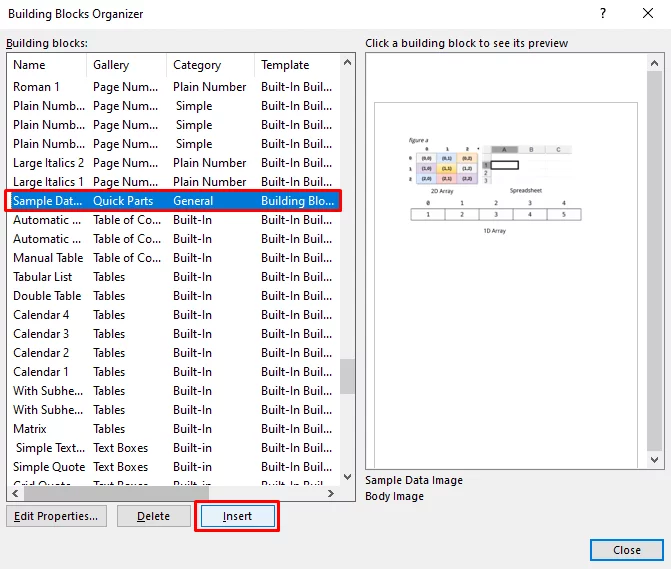Image resolution: width=671 pixels, height=569 pixels.
Task: Select the Simple Quote row
Action: pos(174,467)
